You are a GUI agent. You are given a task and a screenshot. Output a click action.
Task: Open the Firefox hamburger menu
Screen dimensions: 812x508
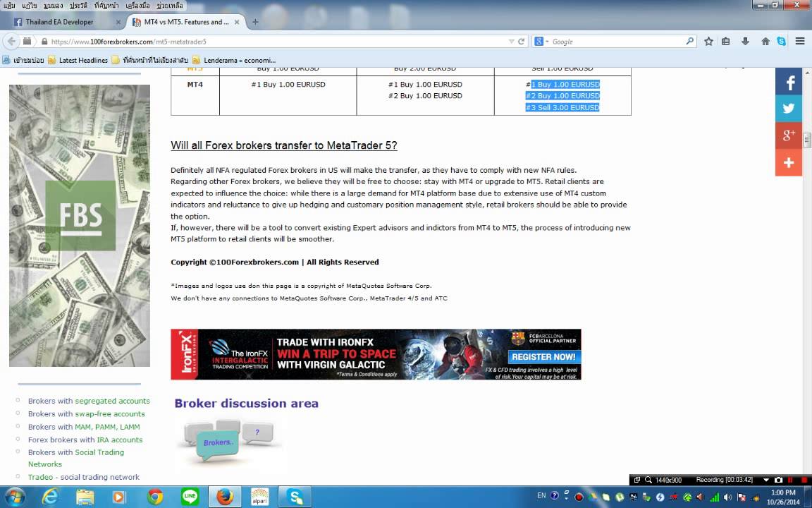(x=800, y=42)
